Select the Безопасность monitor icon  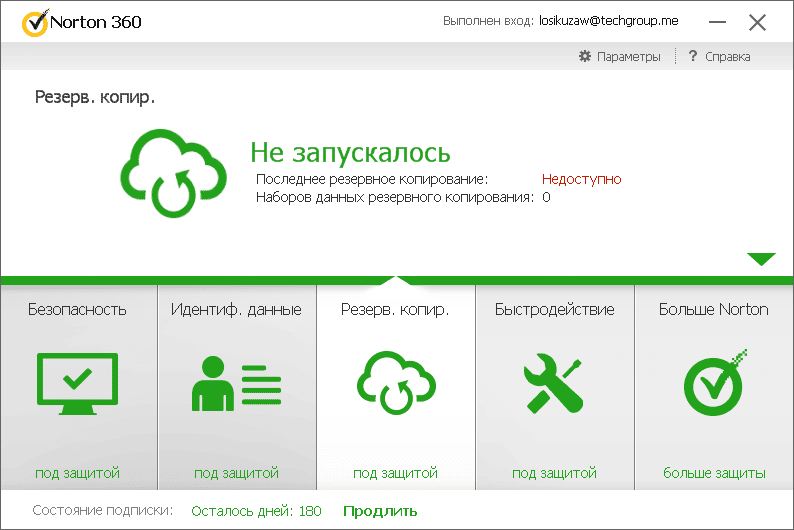point(77,383)
